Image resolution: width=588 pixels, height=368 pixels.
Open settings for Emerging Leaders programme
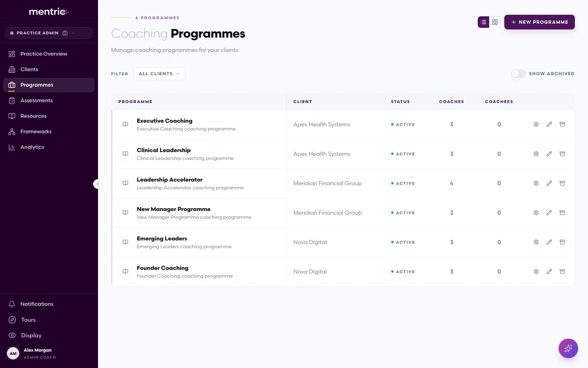click(x=536, y=242)
